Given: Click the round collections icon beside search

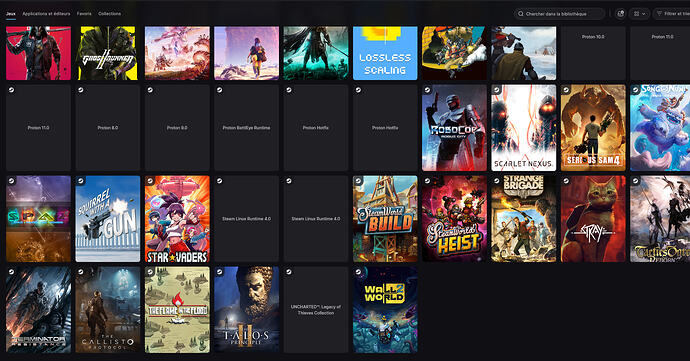Looking at the screenshot, I should (620, 14).
